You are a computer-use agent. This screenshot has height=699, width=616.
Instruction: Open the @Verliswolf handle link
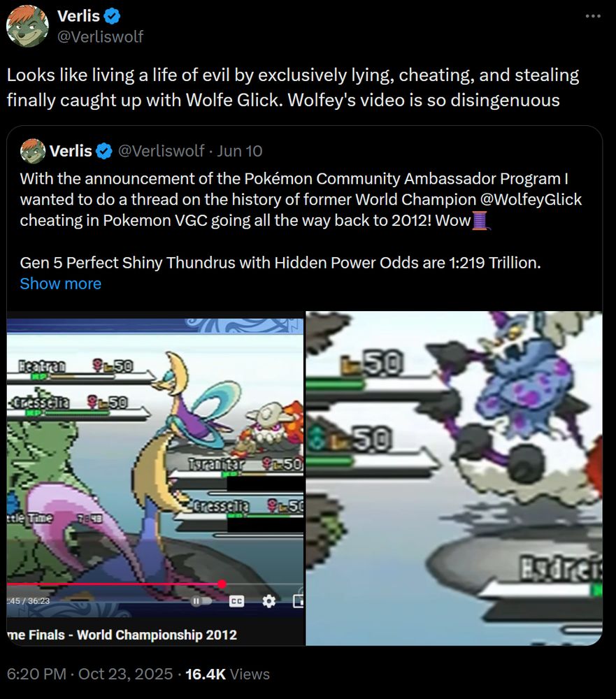pyautogui.click(x=101, y=36)
